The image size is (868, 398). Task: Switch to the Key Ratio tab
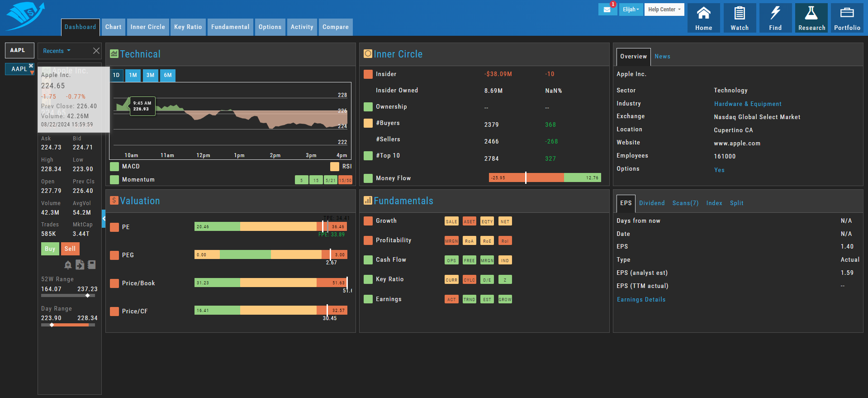tap(188, 27)
